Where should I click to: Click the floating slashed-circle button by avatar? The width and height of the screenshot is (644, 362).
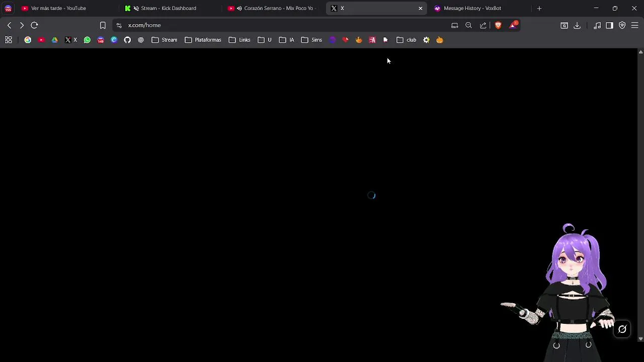[x=622, y=329]
